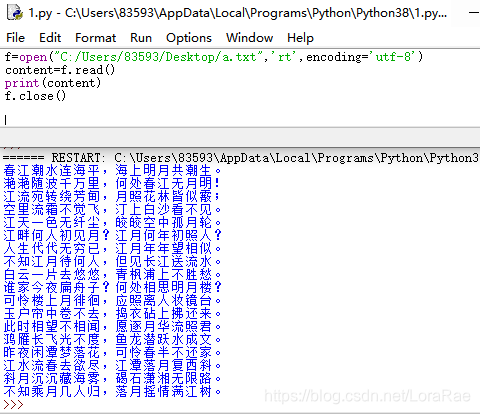Open the Options menu
Screen dimensions: 480x414
pos(189,38)
